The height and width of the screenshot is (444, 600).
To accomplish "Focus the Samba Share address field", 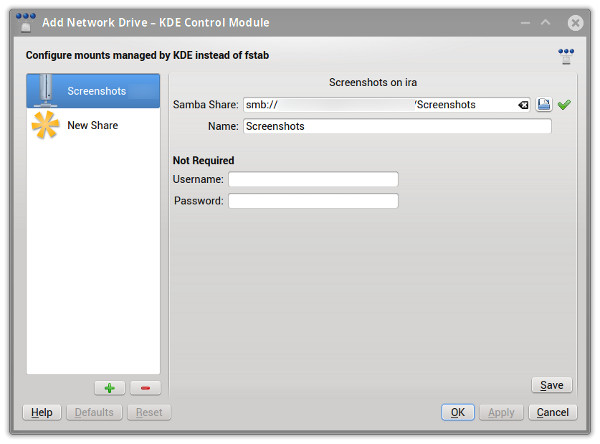I will 386,105.
